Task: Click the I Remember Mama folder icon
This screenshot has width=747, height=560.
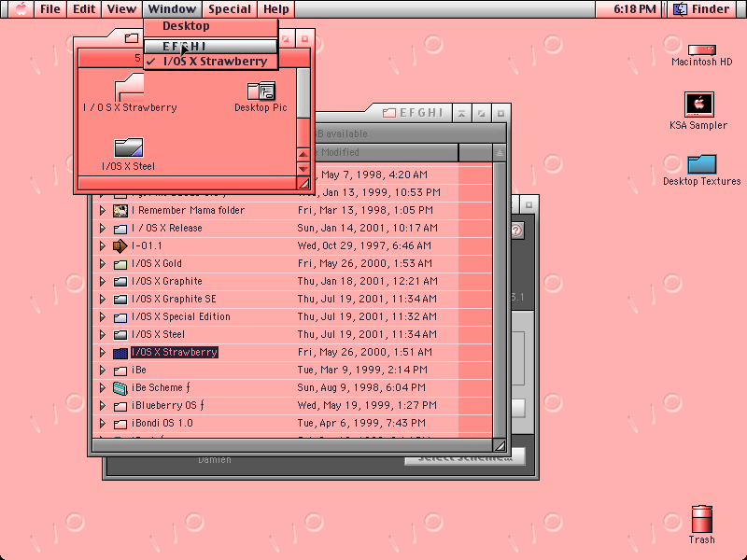Action: point(120,210)
